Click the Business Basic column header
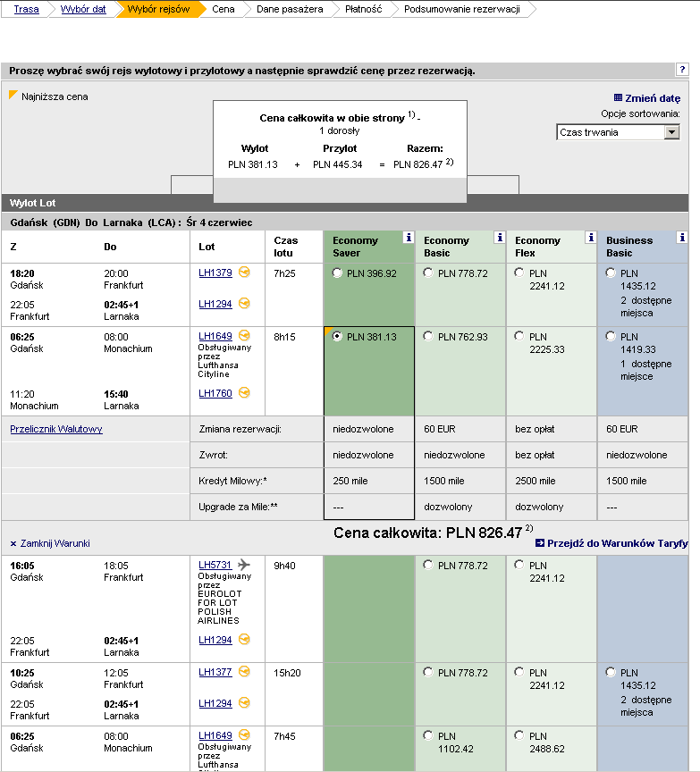The height and width of the screenshot is (772, 700). pos(643,247)
